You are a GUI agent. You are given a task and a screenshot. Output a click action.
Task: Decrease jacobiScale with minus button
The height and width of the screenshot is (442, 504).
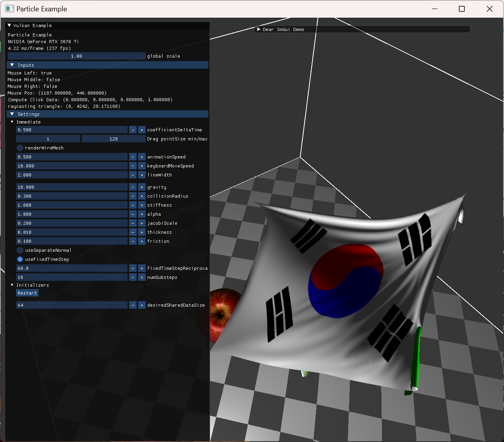pos(133,223)
